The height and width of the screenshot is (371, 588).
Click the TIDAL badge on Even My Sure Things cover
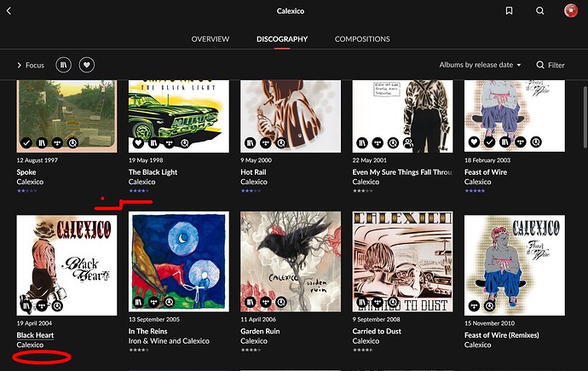pyautogui.click(x=378, y=142)
